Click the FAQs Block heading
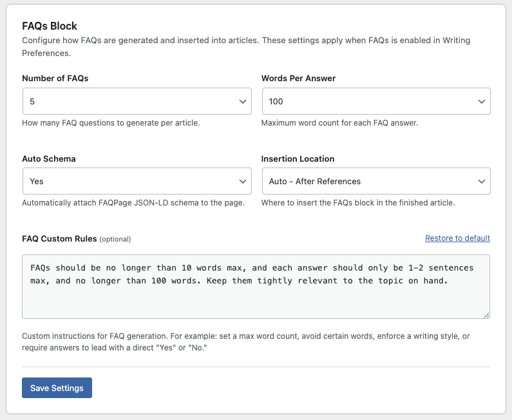This screenshot has width=512, height=420. [50, 26]
